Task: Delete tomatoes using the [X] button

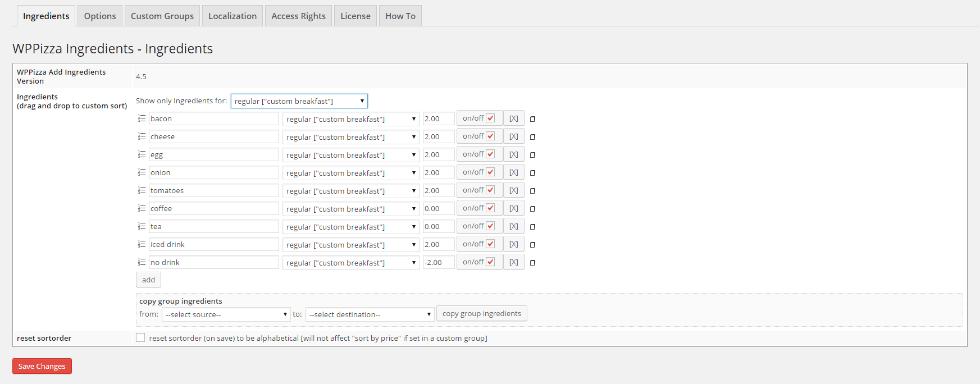Action: (514, 190)
